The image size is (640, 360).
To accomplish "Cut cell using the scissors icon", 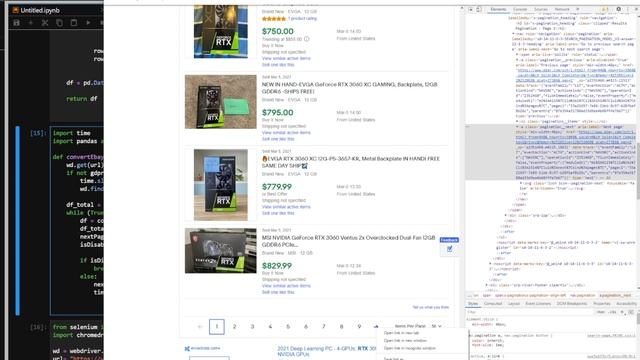I will pos(45,23).
